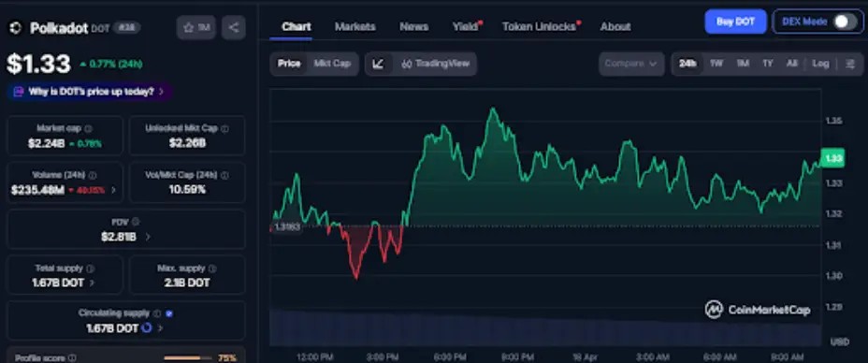Add Polkadot to watchlist with star button
Screen dimensions: 868x363
point(196,28)
